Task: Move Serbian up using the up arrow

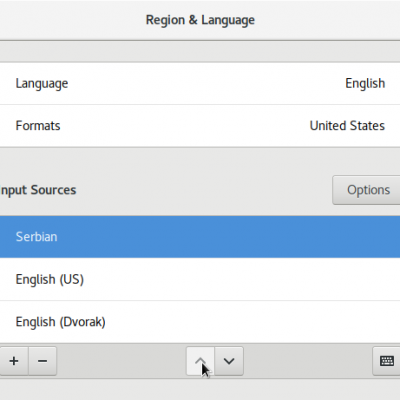Action: pos(200,361)
